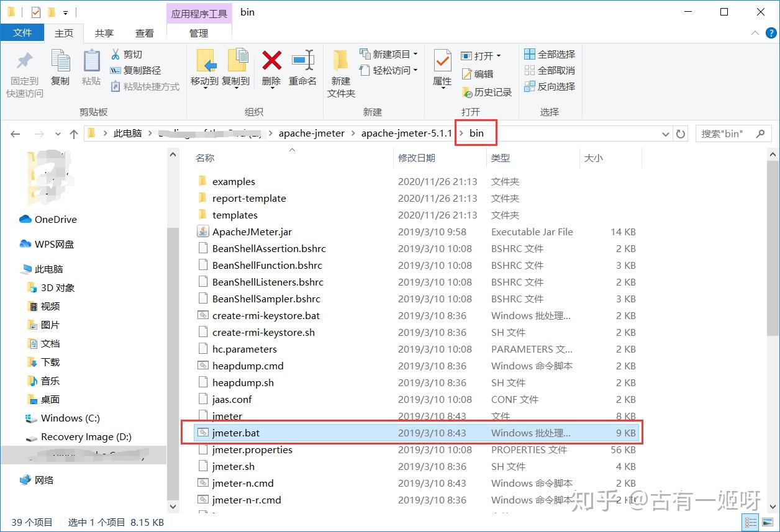Click the Paste icon in the ribbon
Image resolution: width=780 pixels, height=532 pixels.
pos(91,61)
